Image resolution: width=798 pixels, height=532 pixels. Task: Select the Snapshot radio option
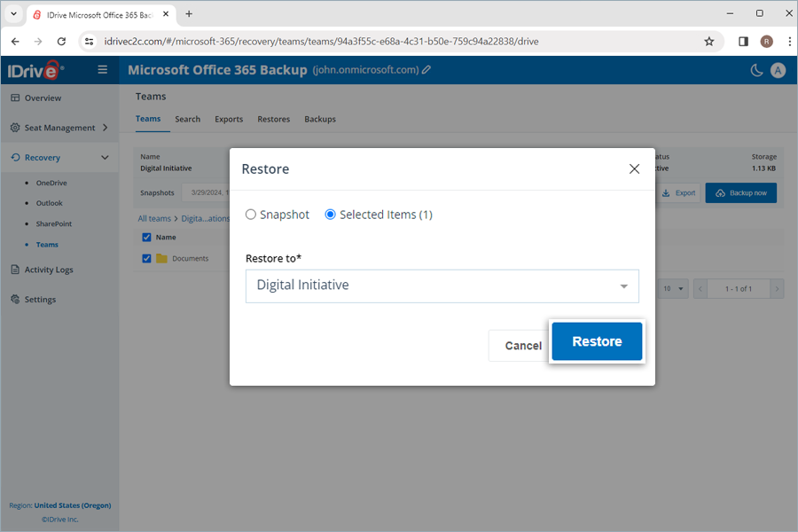click(x=250, y=215)
